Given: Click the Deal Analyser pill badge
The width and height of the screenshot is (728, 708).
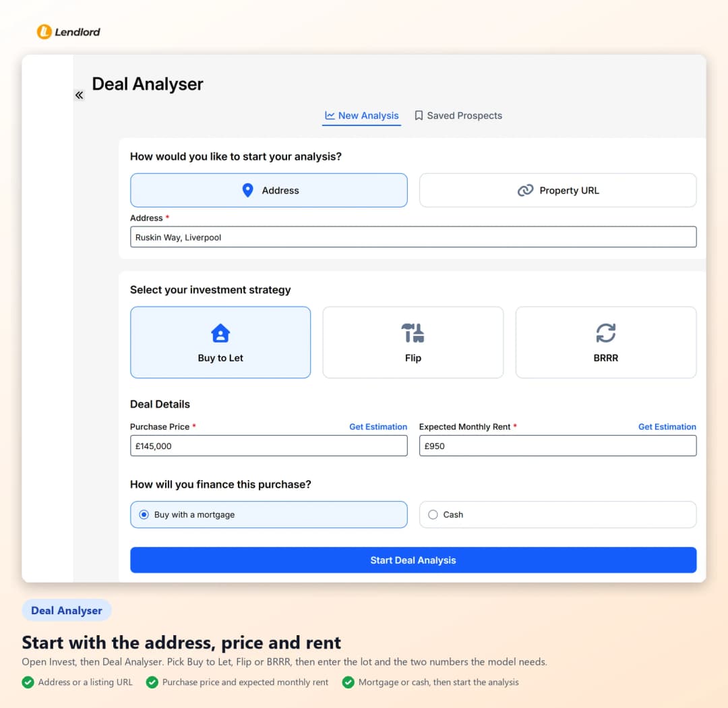Looking at the screenshot, I should point(67,610).
